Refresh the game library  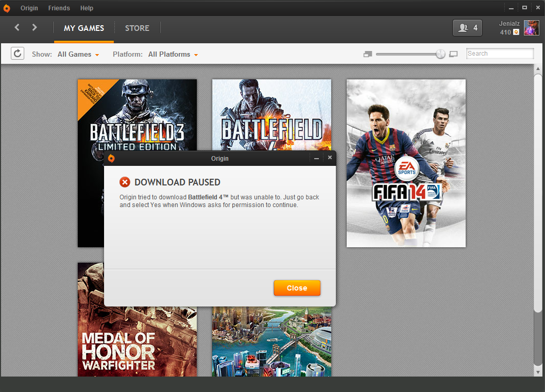click(x=18, y=54)
